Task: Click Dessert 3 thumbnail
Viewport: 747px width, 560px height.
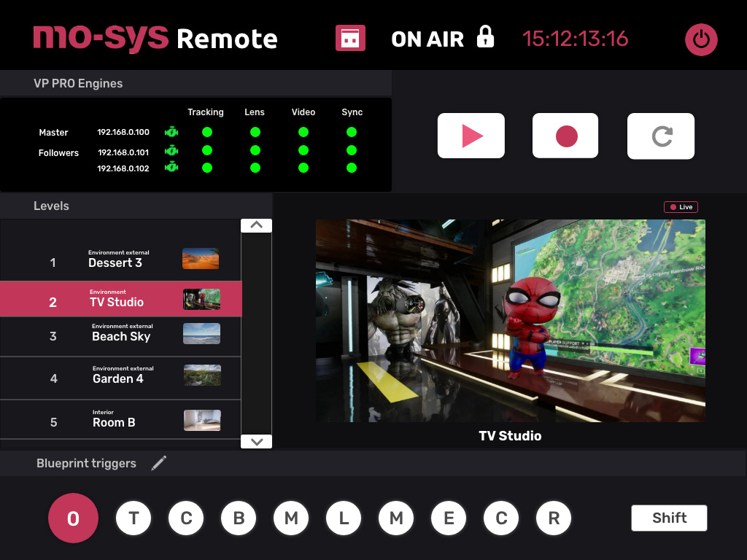Action: (x=201, y=259)
